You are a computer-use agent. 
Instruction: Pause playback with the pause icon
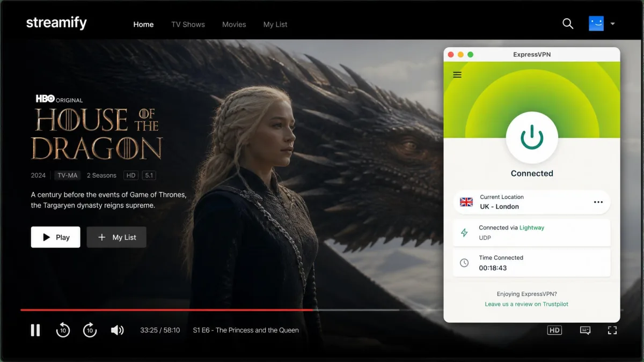coord(35,330)
